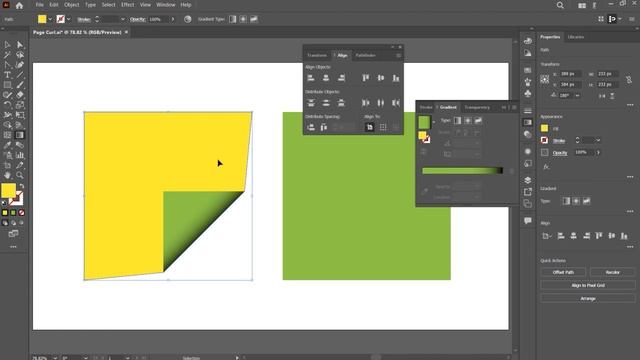
Task: Set toolbar paint mode to None
Action: [22, 213]
